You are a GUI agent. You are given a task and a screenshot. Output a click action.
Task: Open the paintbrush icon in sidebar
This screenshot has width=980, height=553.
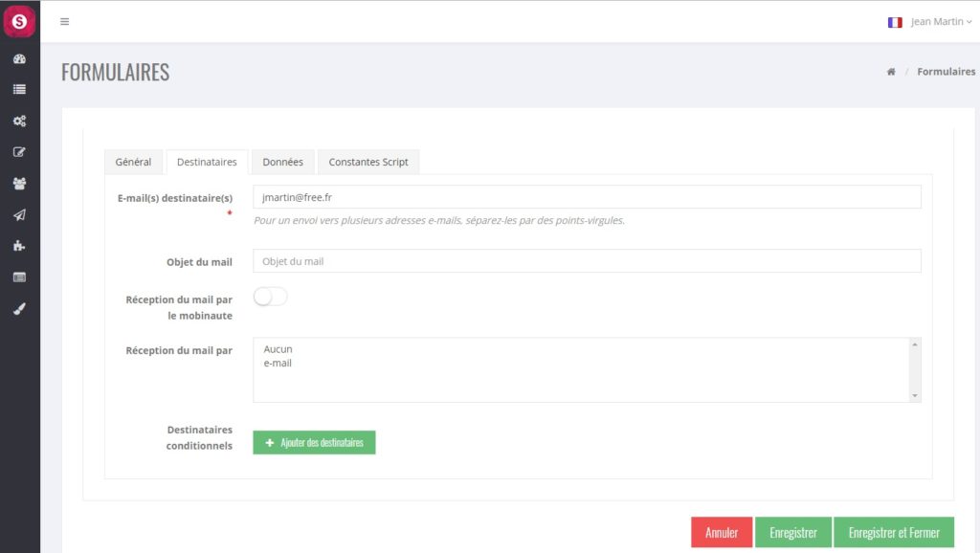[19, 309]
